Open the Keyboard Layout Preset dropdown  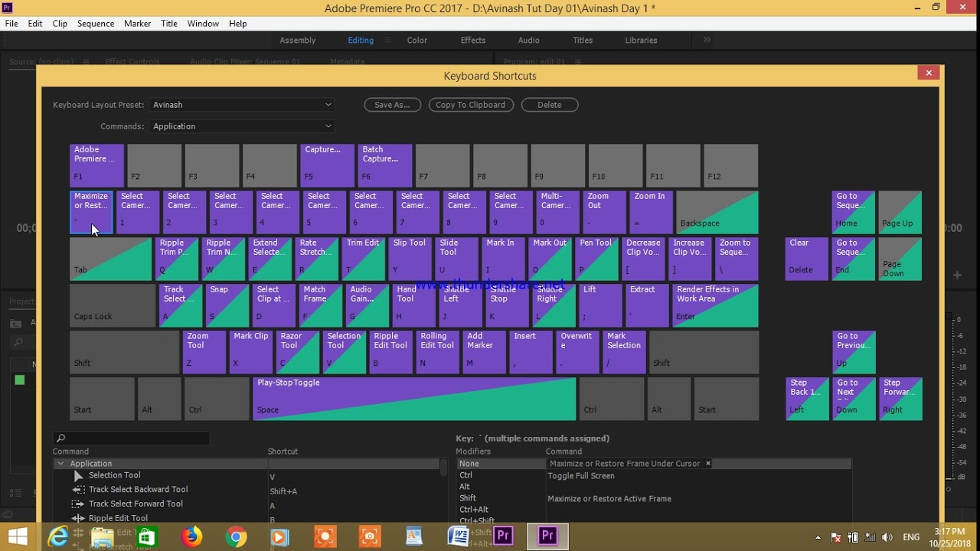coord(242,105)
